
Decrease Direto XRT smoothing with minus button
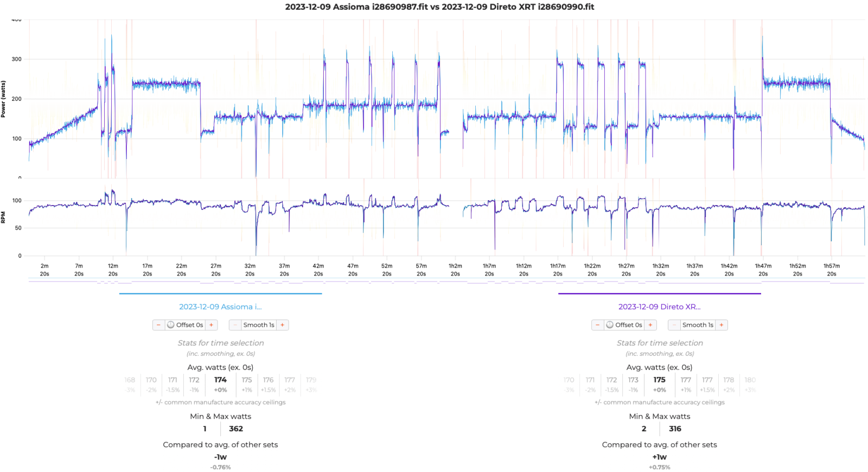[x=674, y=325]
